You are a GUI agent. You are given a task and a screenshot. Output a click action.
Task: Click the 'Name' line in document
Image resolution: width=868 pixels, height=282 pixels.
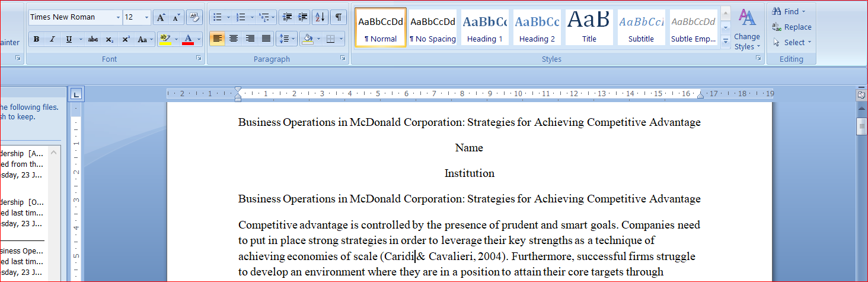[469, 148]
